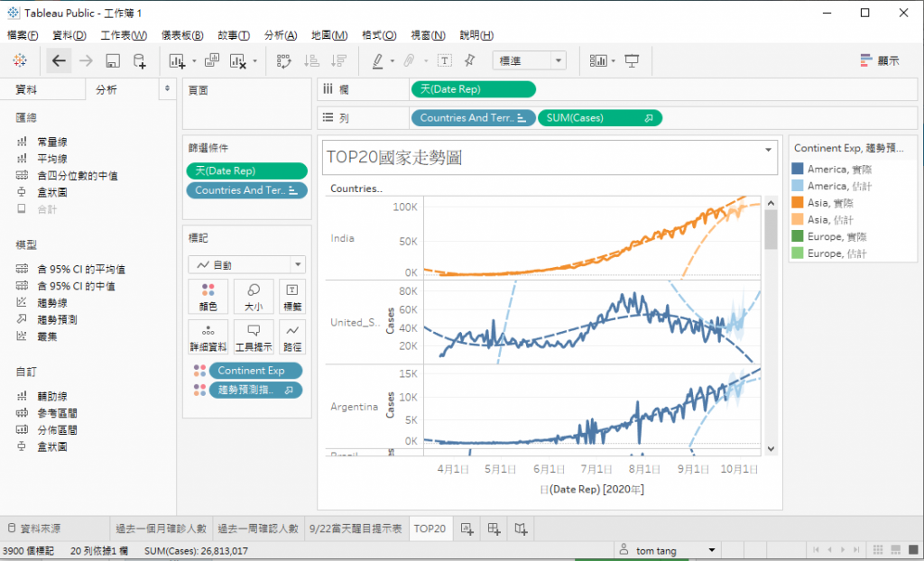Add new worksheet tab icon
Image resolution: width=924 pixels, height=561 pixels.
click(467, 529)
